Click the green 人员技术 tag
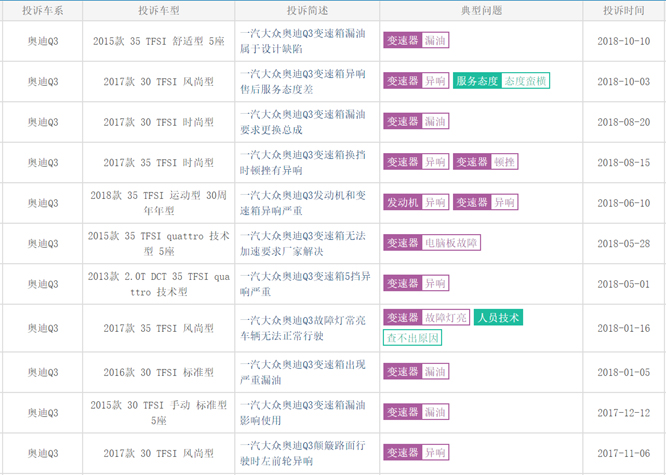 [498, 317]
